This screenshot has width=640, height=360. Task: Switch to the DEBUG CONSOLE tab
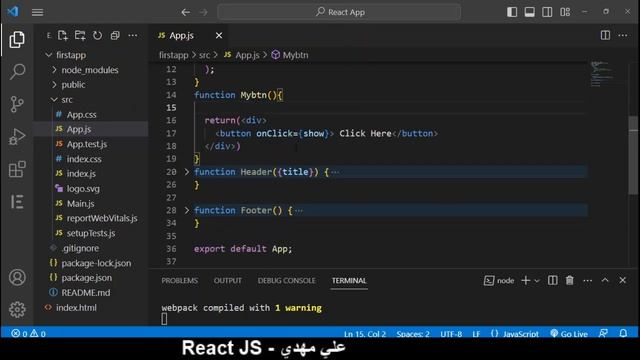click(x=287, y=281)
